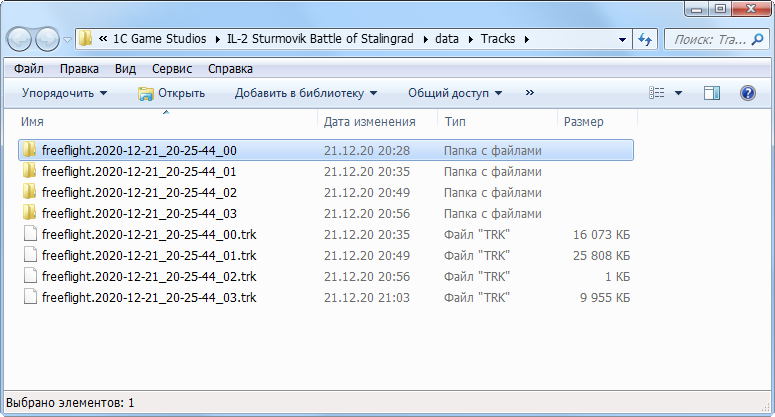Viewport: 775px width, 417px height.
Task: Expand the view options dropdown arrow
Action: click(x=678, y=93)
